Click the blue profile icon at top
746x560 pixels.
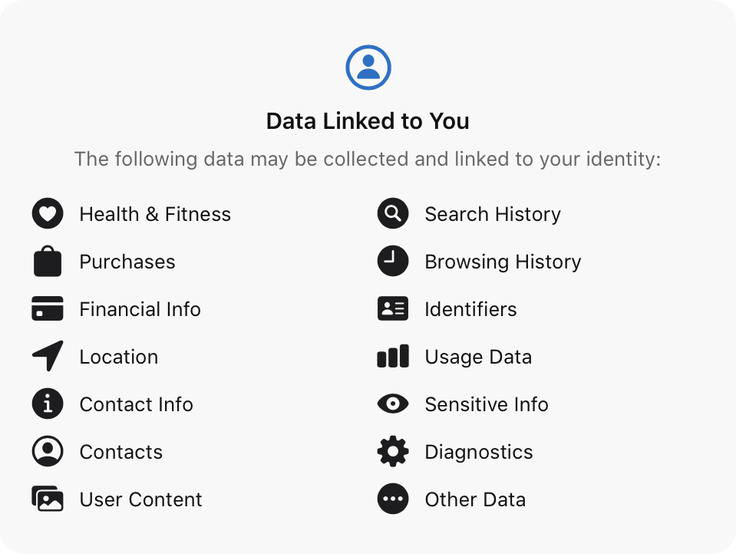coord(368,68)
